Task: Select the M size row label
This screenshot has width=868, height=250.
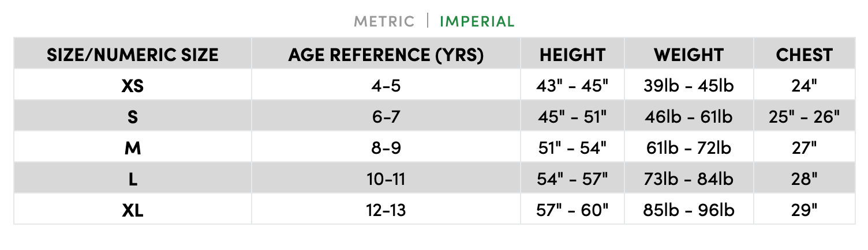Action: coord(132,148)
